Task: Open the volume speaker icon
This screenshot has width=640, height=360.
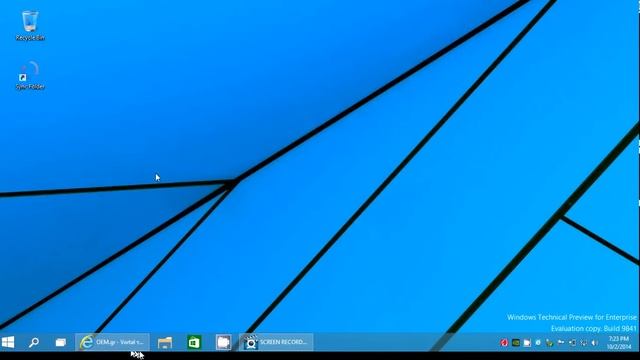Action: [x=595, y=343]
